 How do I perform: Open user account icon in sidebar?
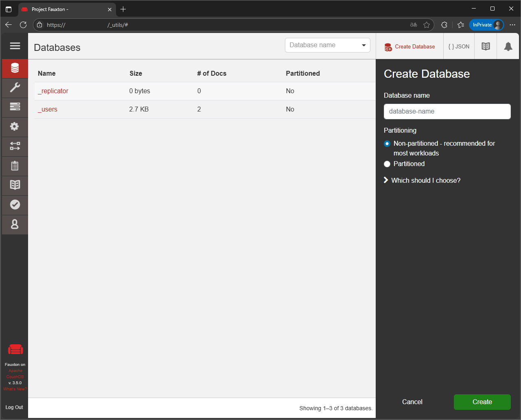point(15,224)
